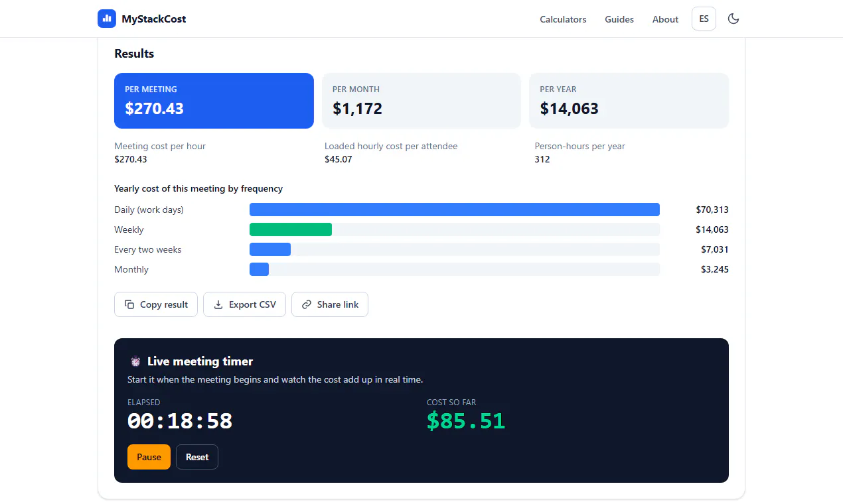Open the Guides menu item
Viewport: 843px width, 504px height.
point(619,19)
